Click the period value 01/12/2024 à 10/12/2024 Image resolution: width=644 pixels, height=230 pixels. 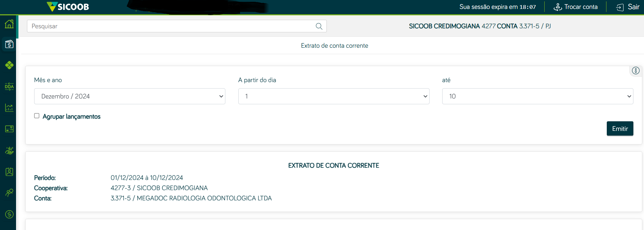click(147, 178)
